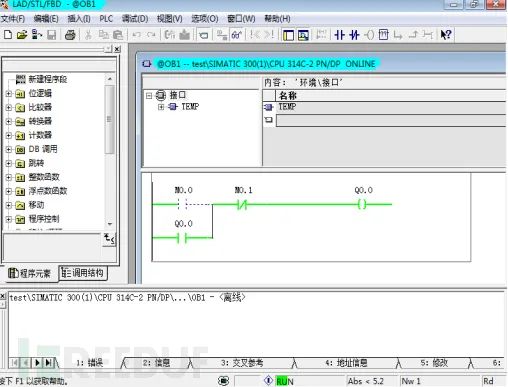Select the Q0.0 output coil
The width and height of the screenshot is (508, 387).
(x=362, y=204)
